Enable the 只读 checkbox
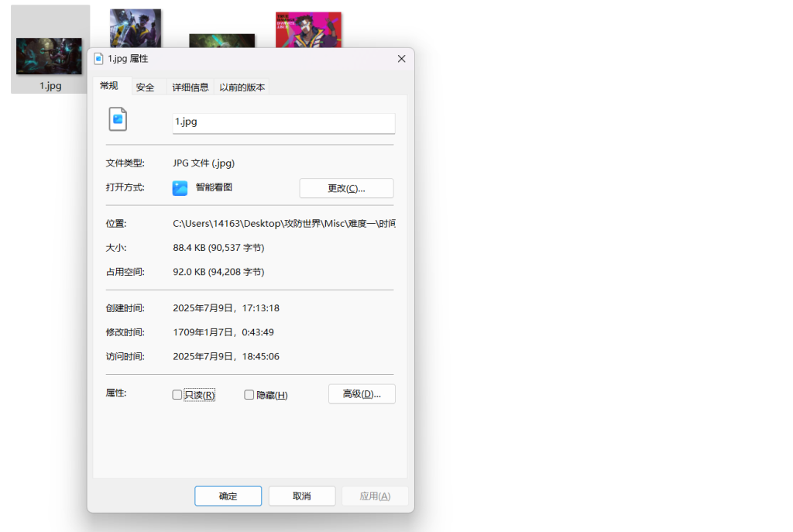 pos(177,395)
